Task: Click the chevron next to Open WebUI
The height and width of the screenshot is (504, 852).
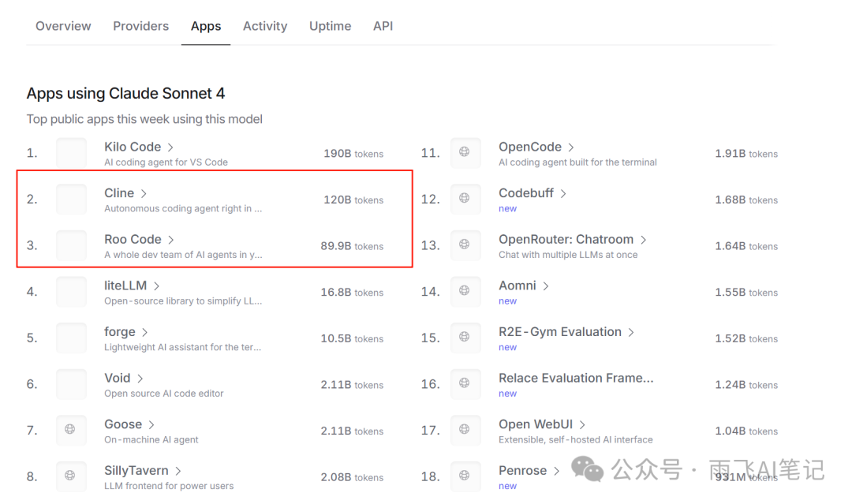Action: pos(582,424)
